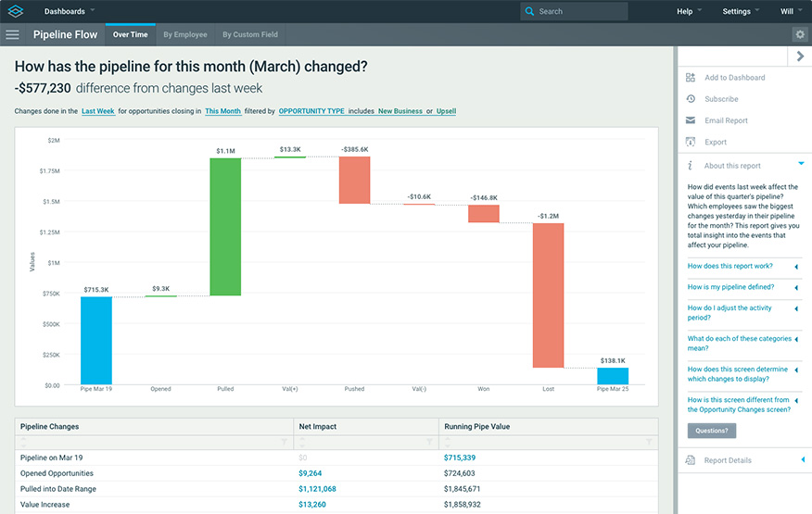Click the Add to Dashboard icon
Image resolution: width=812 pixels, height=514 pixels.
point(691,78)
